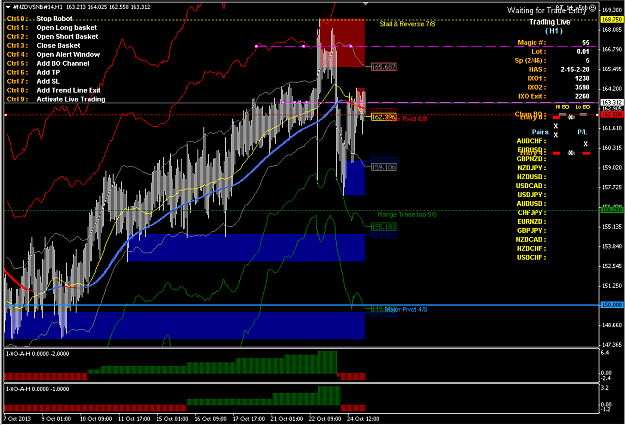Select the blue 150.000 horizontal line price tag
This screenshot has width=625, height=425.
tap(612, 305)
